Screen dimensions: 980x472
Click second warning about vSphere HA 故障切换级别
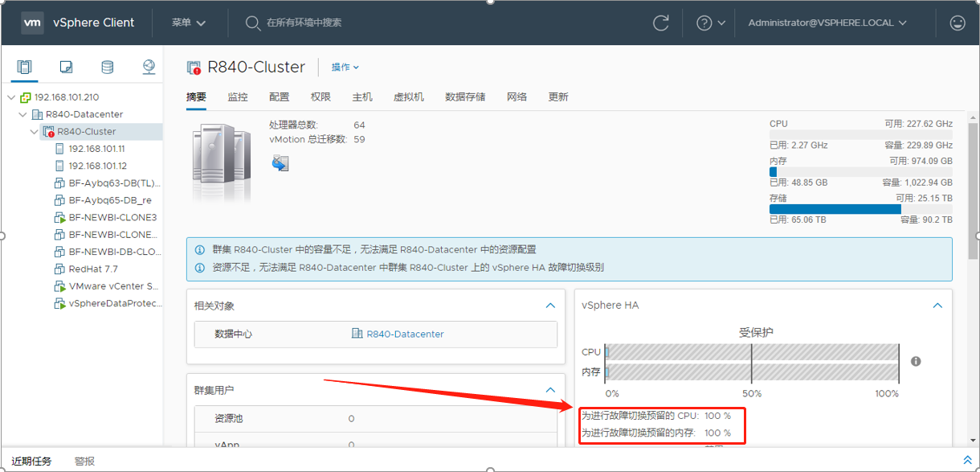[x=408, y=267]
